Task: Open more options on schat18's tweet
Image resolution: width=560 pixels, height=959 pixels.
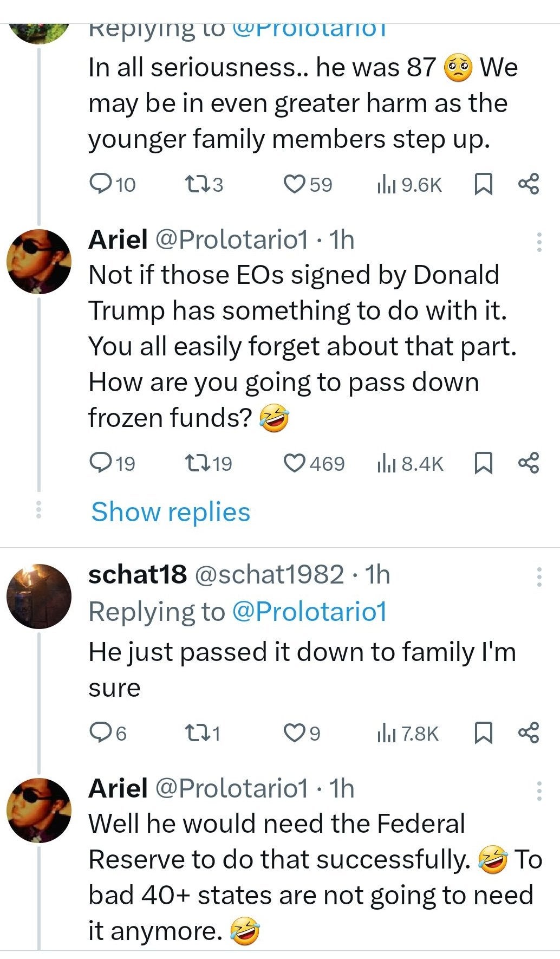Action: 539,577
